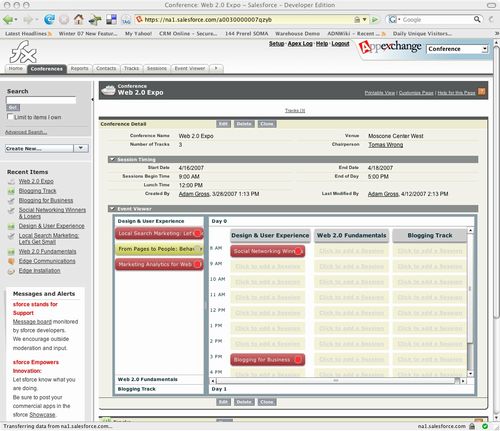Screen dimensions: 500x431
Task: Toggle Limit to items I own checkbox
Action: [10, 117]
